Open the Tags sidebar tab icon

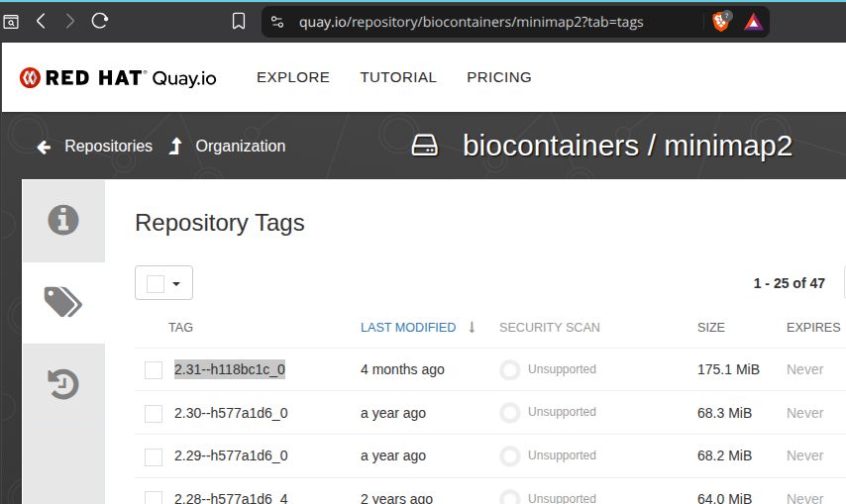click(x=63, y=302)
